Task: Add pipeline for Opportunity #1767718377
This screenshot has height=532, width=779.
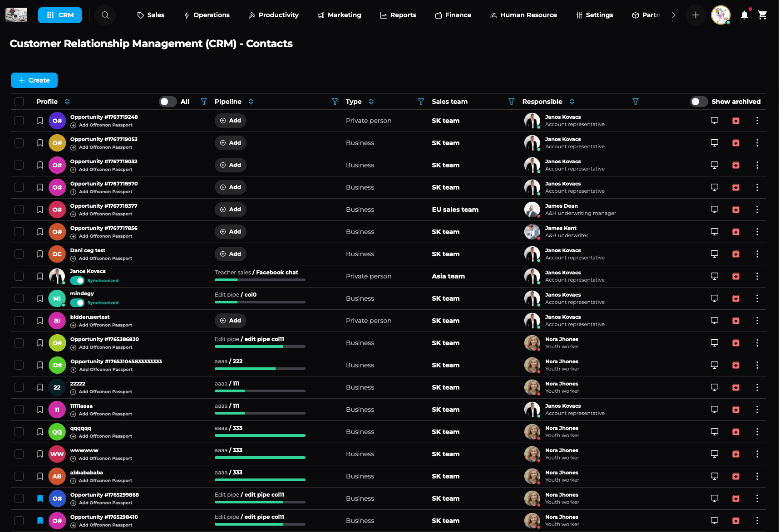Action: tap(231, 210)
